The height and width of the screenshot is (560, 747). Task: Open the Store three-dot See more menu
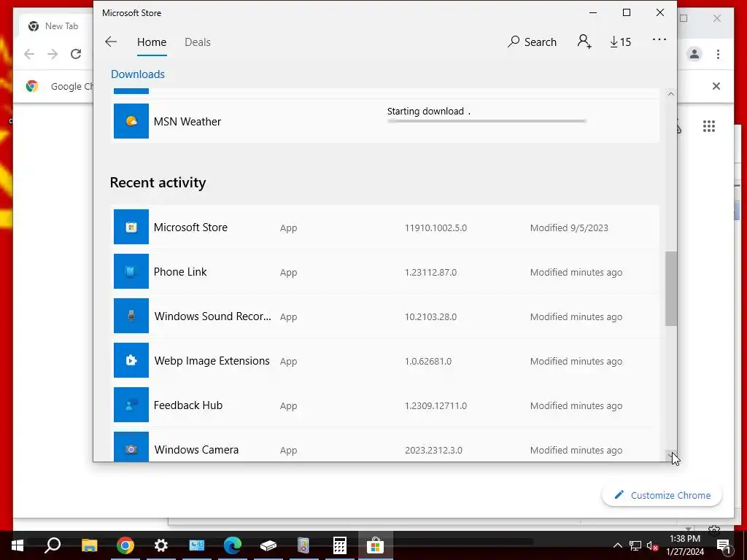tap(659, 40)
